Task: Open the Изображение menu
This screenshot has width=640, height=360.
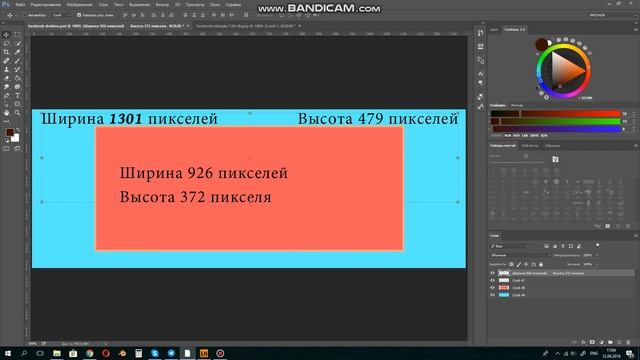Action: tap(80, 4)
